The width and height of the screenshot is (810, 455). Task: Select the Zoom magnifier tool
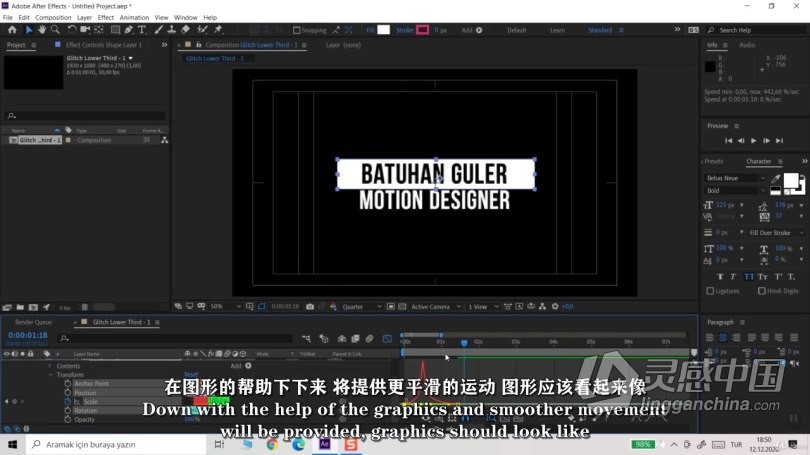point(55,30)
